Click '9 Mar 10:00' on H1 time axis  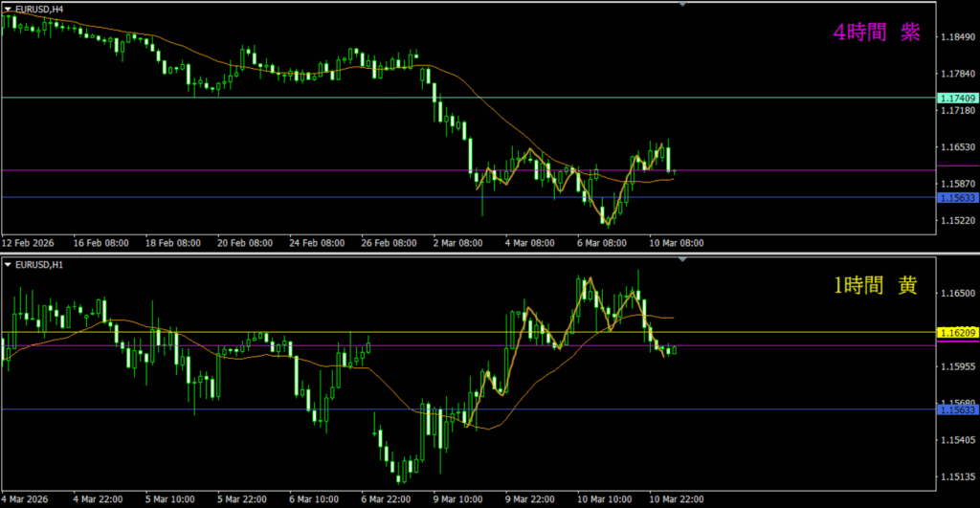[x=458, y=498]
